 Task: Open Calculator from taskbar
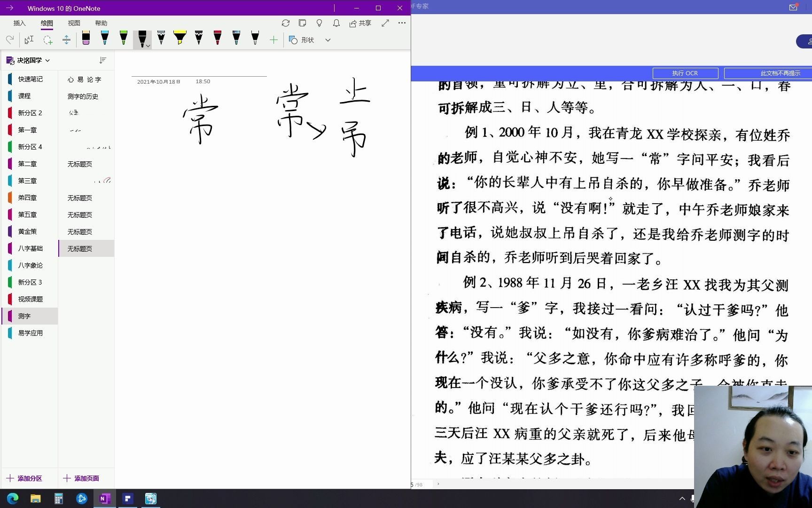pos(58,499)
